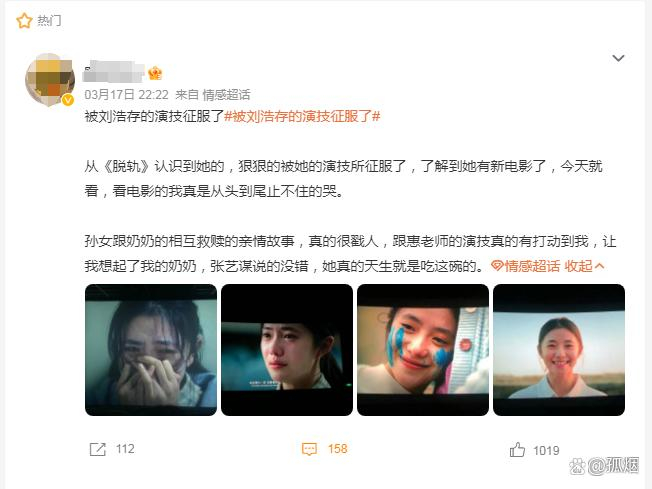The height and width of the screenshot is (489, 652).
Task: Click the 158 comment count
Action: coord(337,449)
